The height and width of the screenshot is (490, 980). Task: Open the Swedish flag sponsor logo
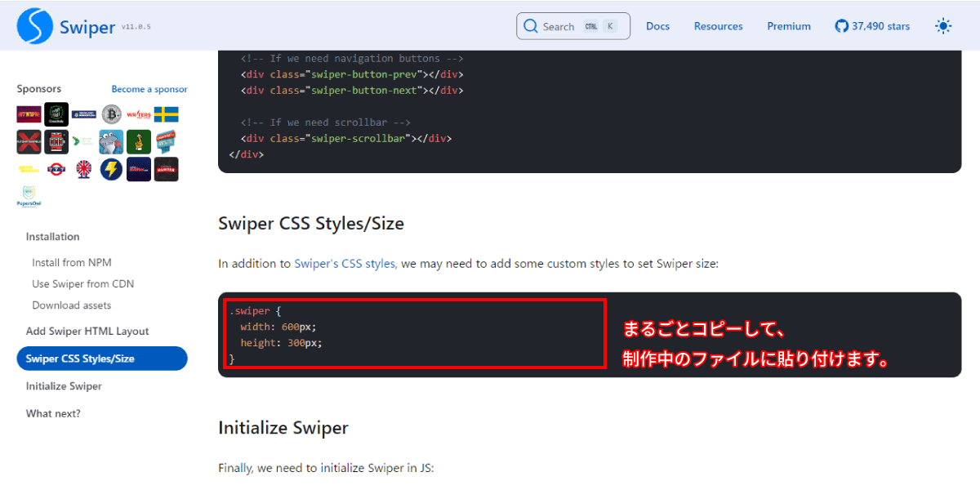pos(167,114)
